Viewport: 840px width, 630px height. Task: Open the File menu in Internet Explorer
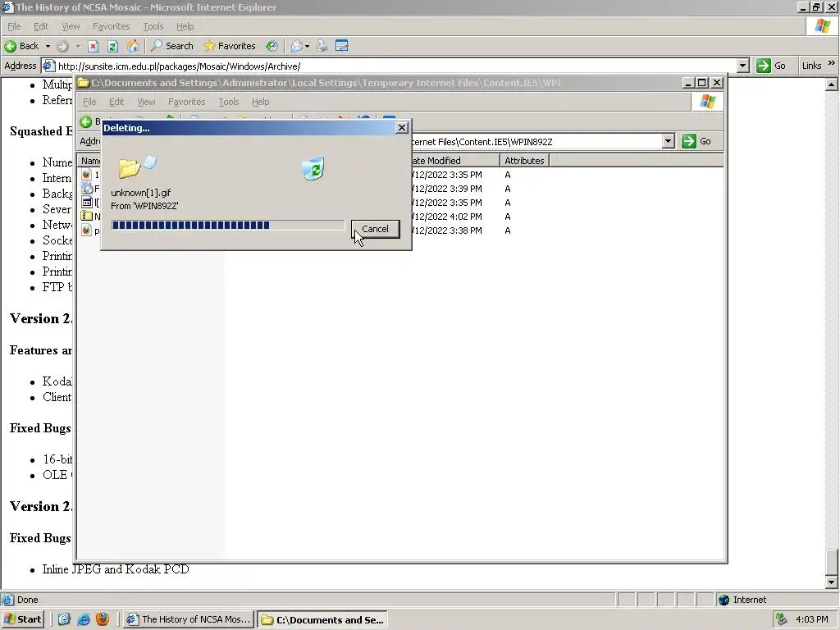tap(14, 26)
